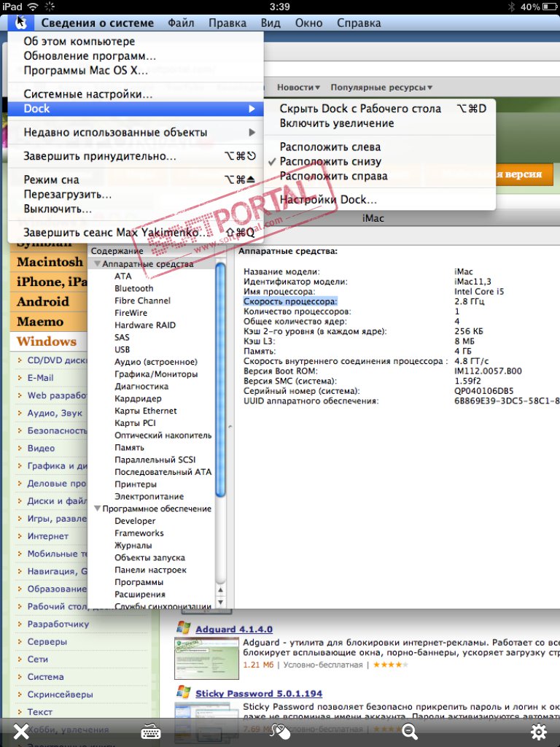Close the remote session with X icon
The height and width of the screenshot is (747, 560).
tap(21, 731)
